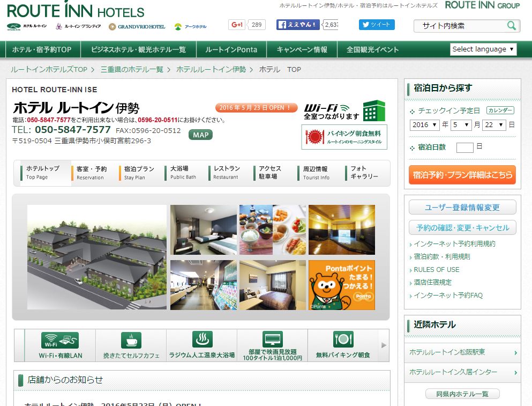Screen dimensions: 532x406
Task: Open the restaurant interior photo thumbnail
Action: [x=204, y=285]
